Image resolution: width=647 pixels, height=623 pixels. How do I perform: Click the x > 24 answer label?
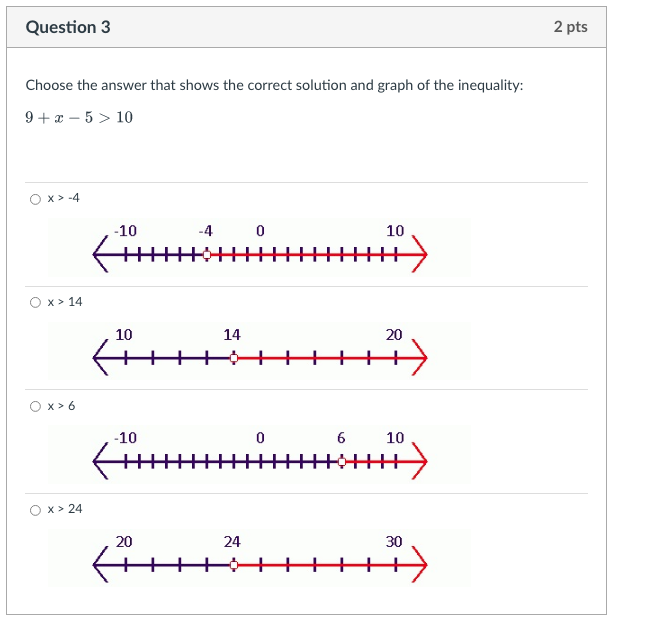65,509
